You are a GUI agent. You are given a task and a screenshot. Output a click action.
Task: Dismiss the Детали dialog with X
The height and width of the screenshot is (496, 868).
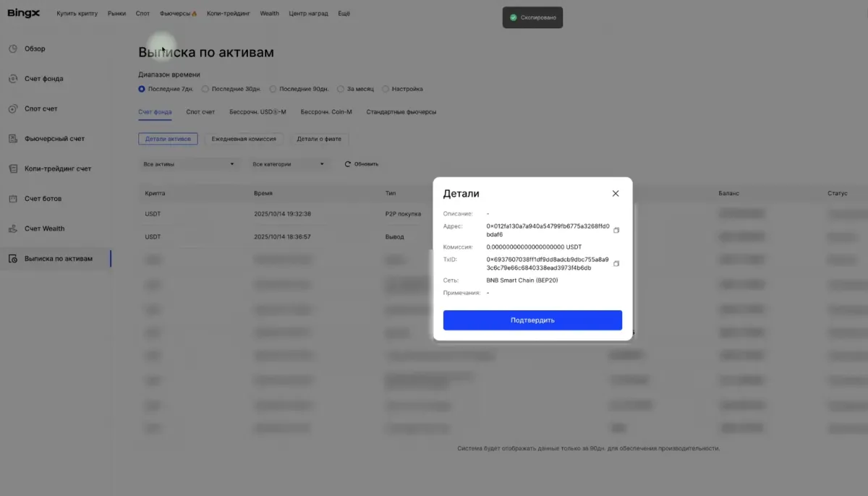(x=616, y=193)
